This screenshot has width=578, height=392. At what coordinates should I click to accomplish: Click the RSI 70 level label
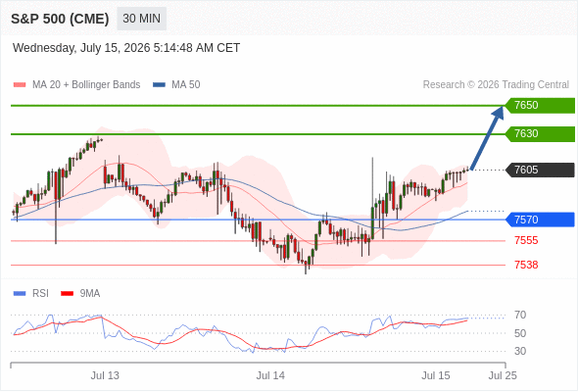pos(520,315)
